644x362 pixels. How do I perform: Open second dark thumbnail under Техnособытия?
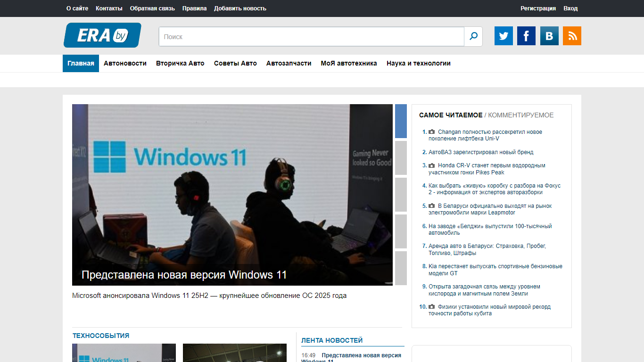coord(235,353)
